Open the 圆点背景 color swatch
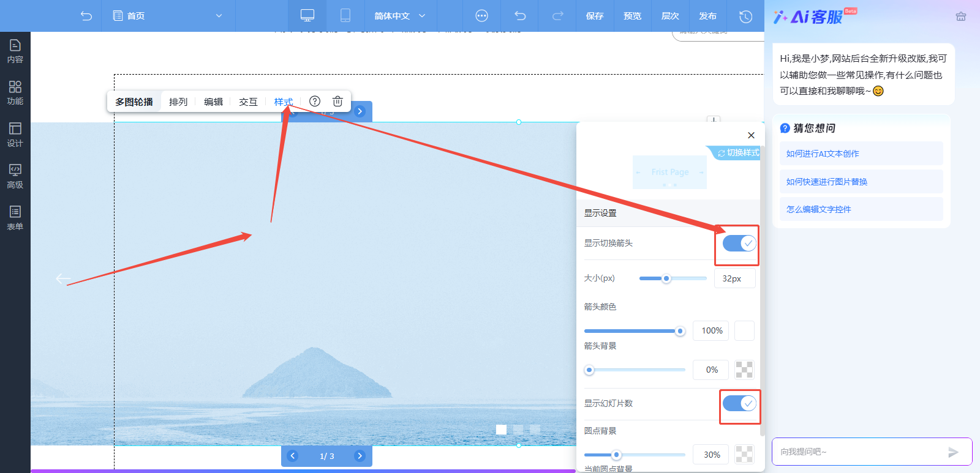The width and height of the screenshot is (980, 473). tap(744, 455)
